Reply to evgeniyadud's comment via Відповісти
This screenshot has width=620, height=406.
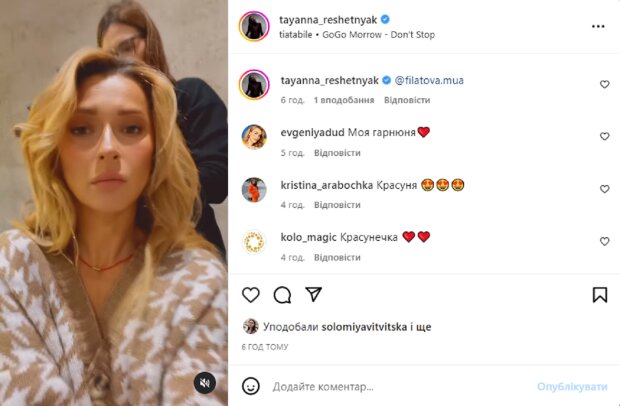(x=337, y=153)
